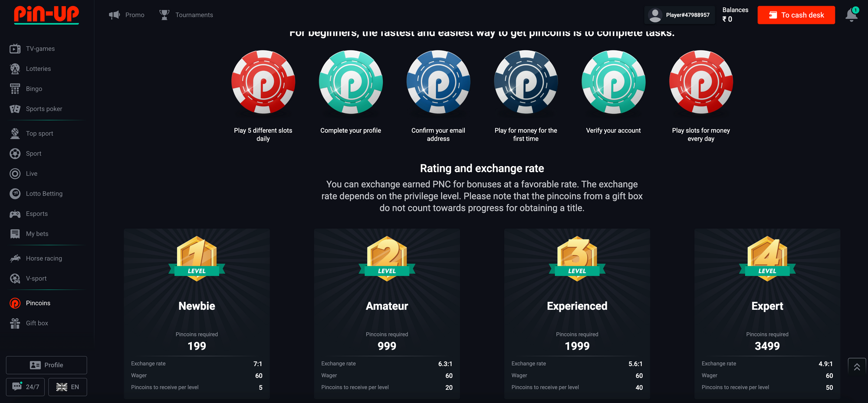
Task: Click the Horse racing icon
Action: (x=15, y=259)
